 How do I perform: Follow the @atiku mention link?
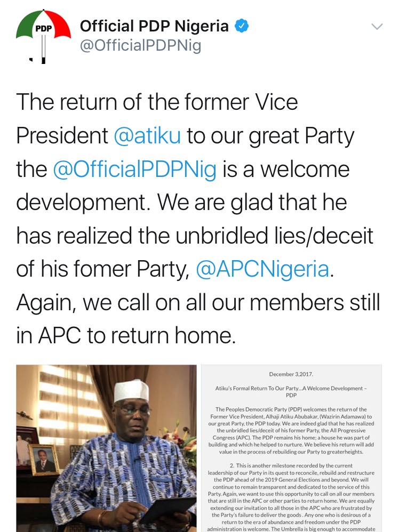pos(147,135)
